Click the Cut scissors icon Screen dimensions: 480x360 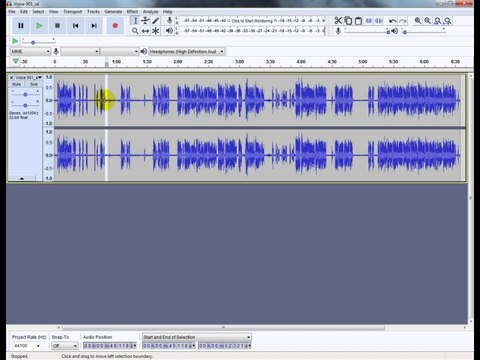click(x=338, y=21)
